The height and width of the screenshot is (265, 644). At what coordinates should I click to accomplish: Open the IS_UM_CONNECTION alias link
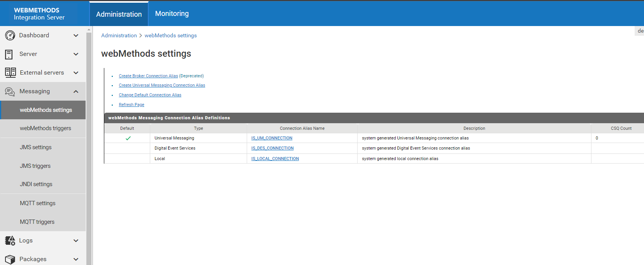pos(272,138)
